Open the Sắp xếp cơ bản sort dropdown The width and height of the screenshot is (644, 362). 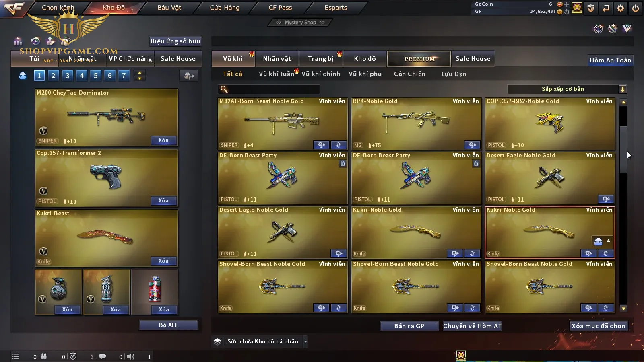pos(567,89)
